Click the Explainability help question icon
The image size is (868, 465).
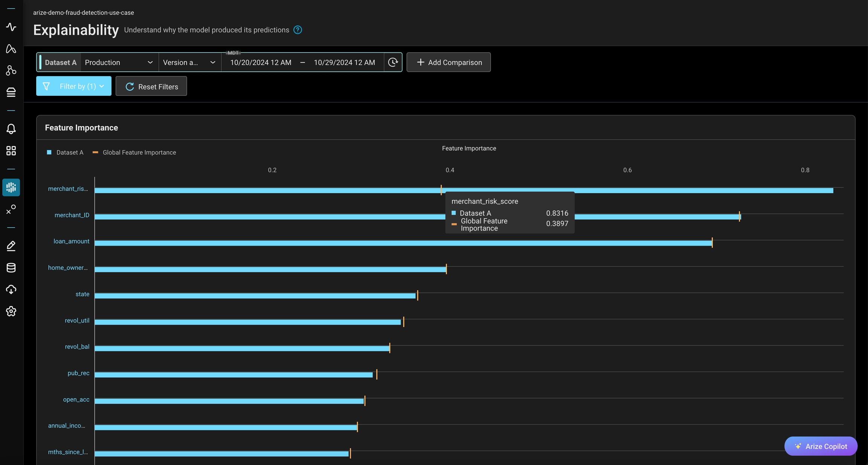pyautogui.click(x=298, y=30)
